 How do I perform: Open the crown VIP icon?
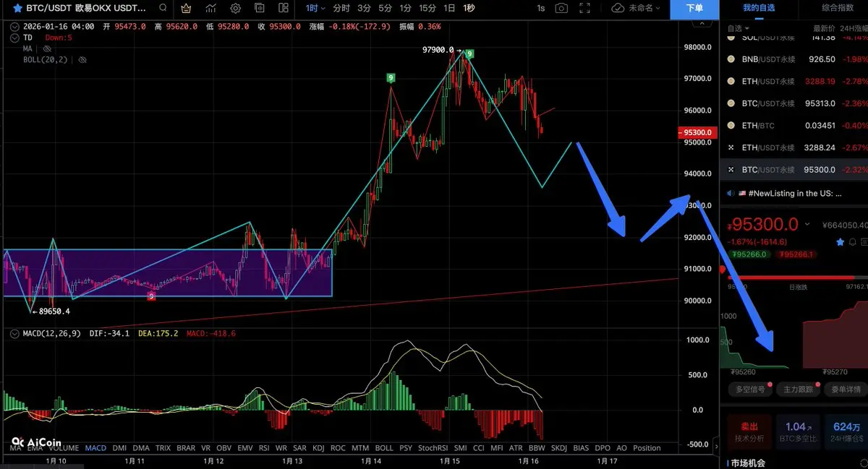pos(187,9)
